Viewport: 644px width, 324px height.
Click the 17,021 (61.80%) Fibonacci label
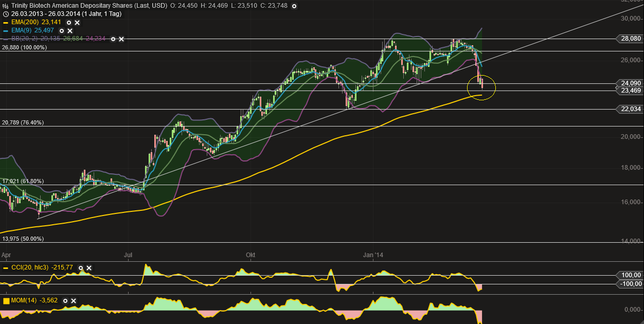(x=23, y=182)
